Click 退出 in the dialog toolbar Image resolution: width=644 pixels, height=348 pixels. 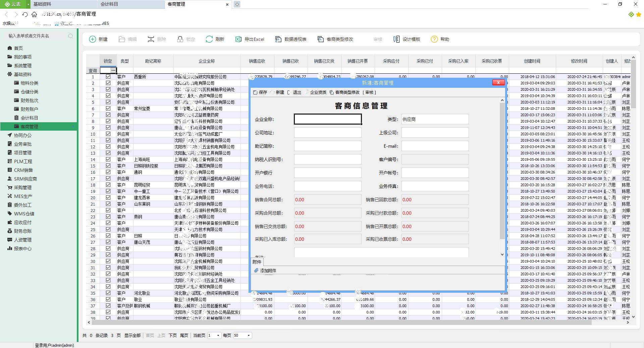pos(297,92)
